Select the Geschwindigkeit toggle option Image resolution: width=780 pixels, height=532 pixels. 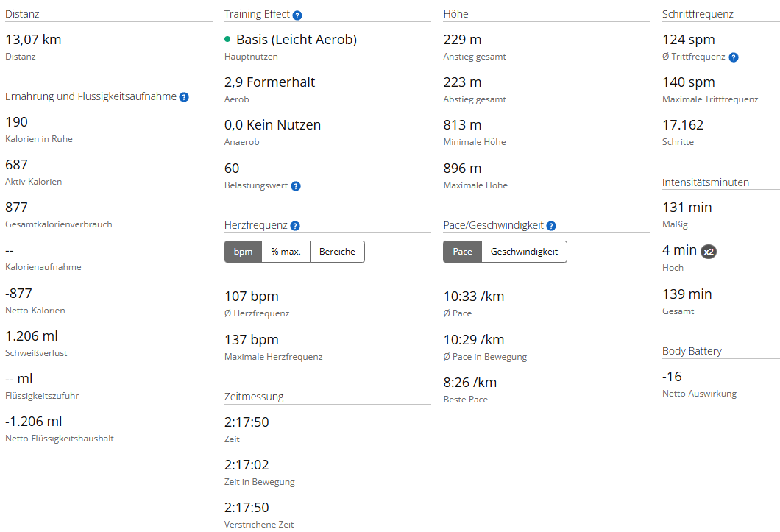[x=525, y=252]
